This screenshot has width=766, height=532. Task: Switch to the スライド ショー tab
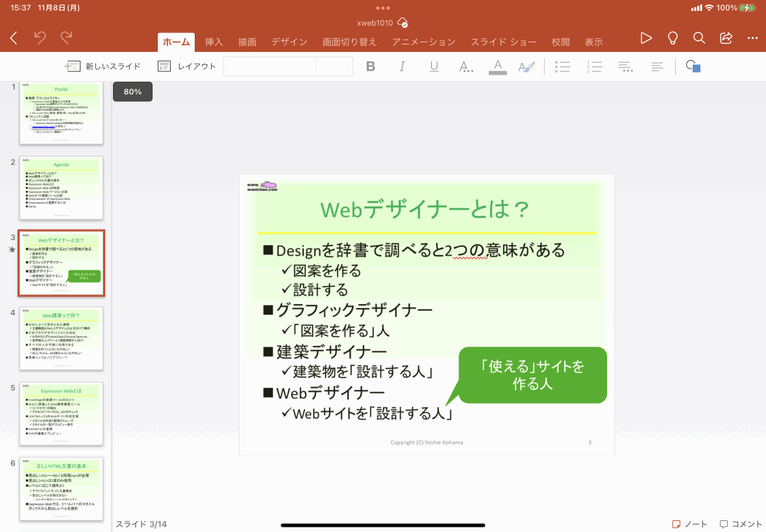504,42
